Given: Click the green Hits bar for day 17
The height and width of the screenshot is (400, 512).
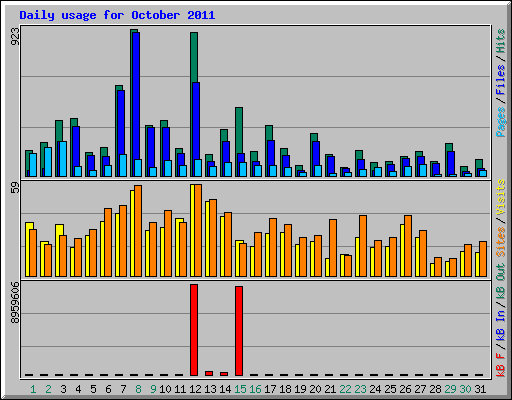Looking at the screenshot, I should coord(269,133).
